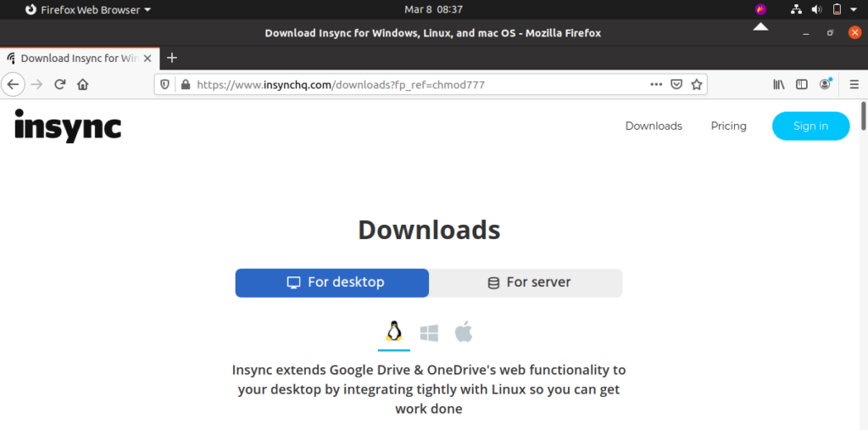Toggle the sidebars icon

click(x=802, y=85)
